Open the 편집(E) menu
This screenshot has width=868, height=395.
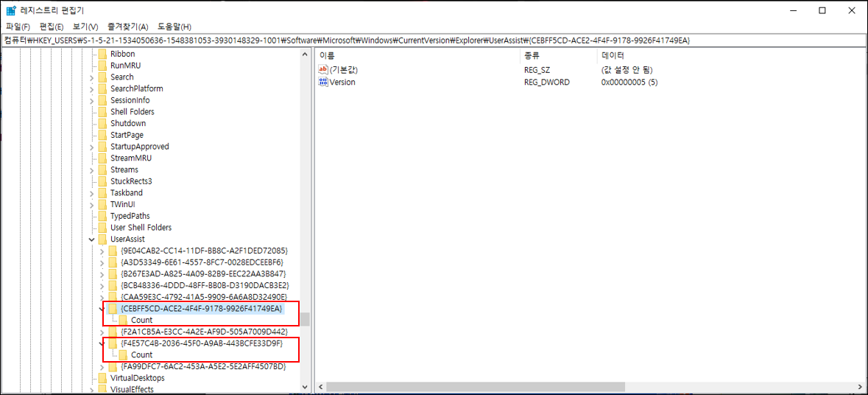[52, 27]
